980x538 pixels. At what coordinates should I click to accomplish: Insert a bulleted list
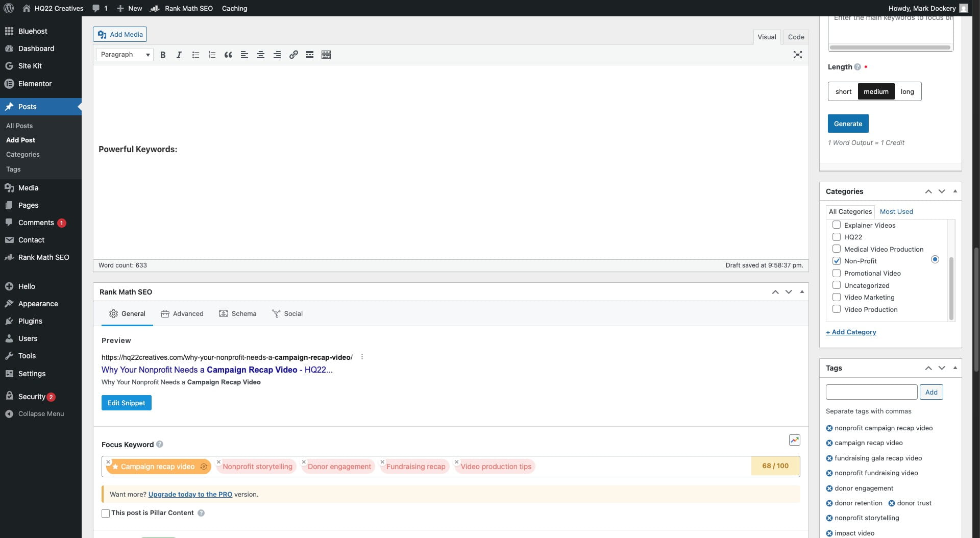[195, 55]
